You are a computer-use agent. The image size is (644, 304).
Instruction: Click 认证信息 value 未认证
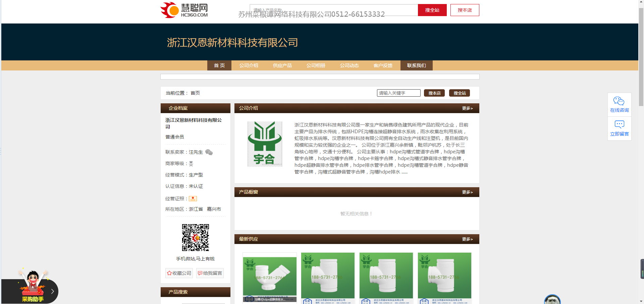[196, 186]
